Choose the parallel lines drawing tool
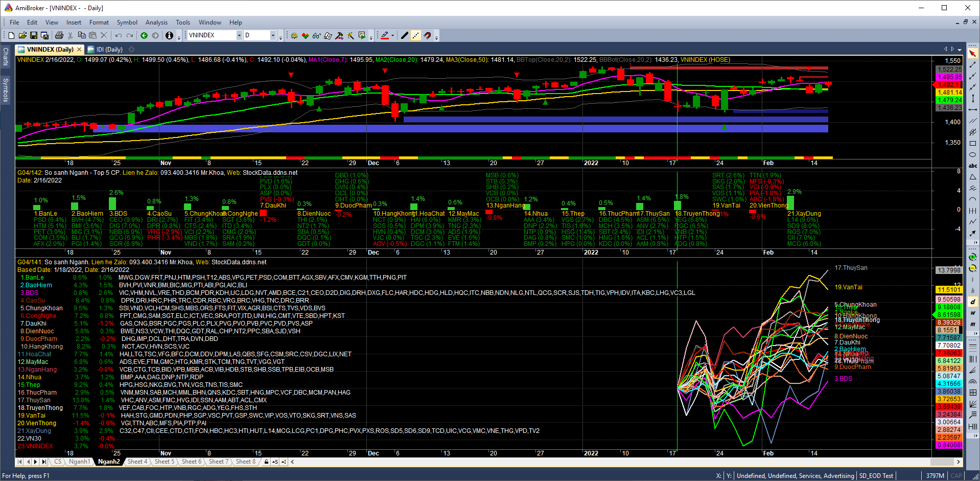Image resolution: width=980 pixels, height=481 pixels. [973, 121]
